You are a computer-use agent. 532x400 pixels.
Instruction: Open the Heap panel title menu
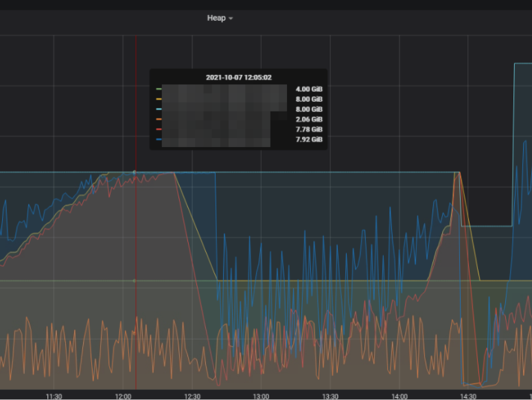pos(220,18)
